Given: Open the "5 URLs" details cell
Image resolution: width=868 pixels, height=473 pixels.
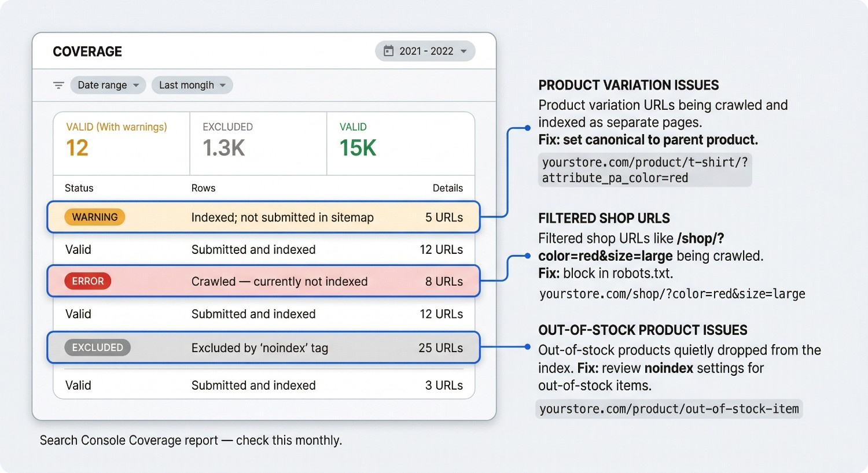Looking at the screenshot, I should [x=444, y=217].
